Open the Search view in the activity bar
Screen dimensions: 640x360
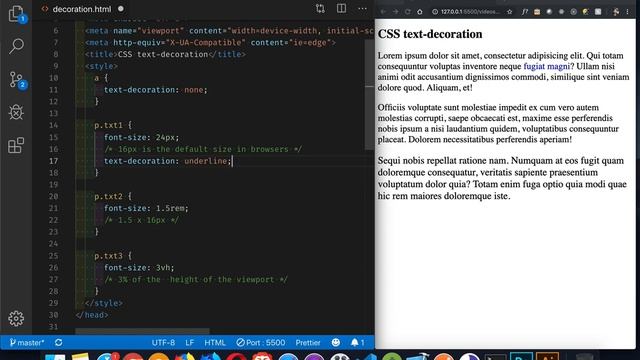(x=16, y=46)
